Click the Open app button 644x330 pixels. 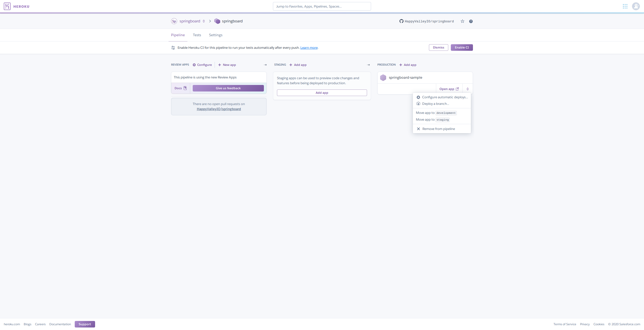[x=449, y=89]
